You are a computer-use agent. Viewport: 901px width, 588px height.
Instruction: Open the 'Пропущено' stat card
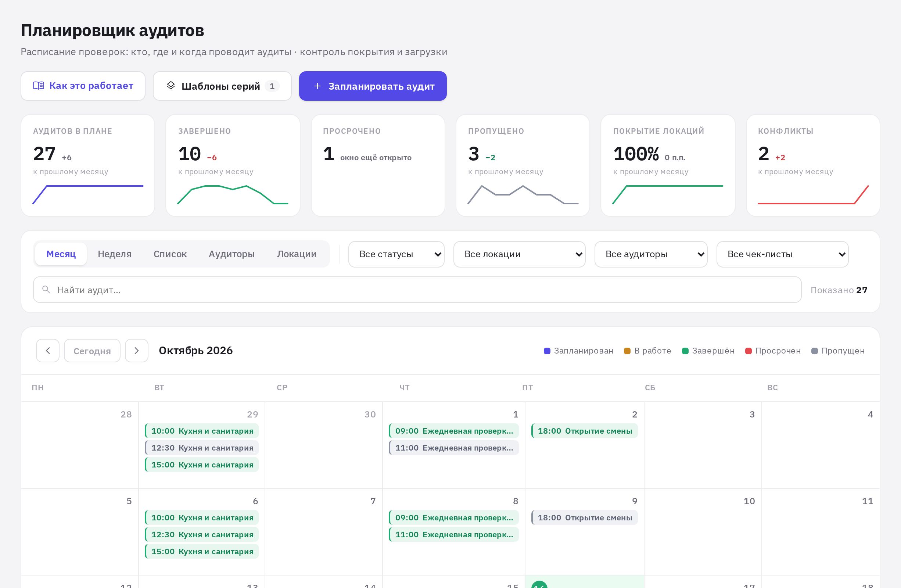pos(523,165)
